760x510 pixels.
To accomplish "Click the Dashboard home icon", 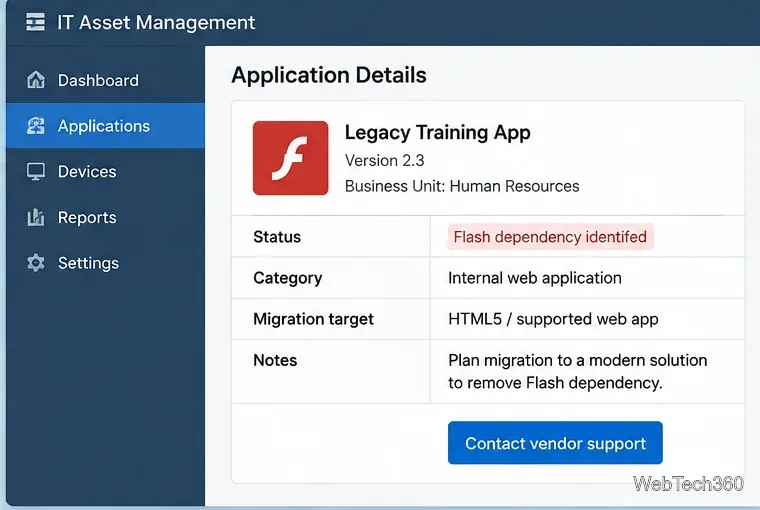I will click(36, 80).
